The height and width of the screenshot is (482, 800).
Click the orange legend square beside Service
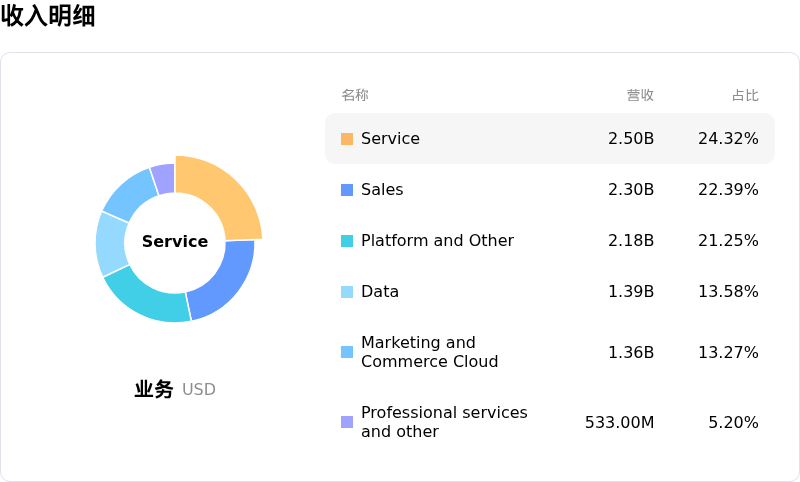click(x=347, y=139)
